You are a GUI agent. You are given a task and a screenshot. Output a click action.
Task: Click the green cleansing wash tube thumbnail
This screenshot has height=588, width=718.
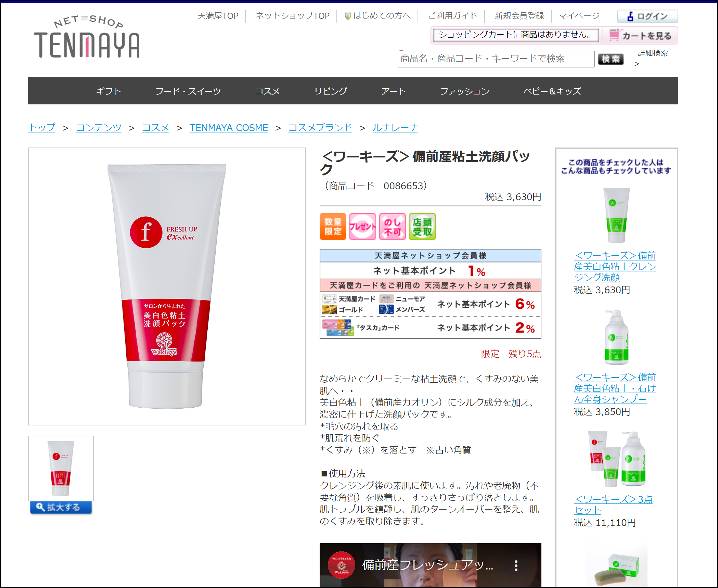(616, 215)
